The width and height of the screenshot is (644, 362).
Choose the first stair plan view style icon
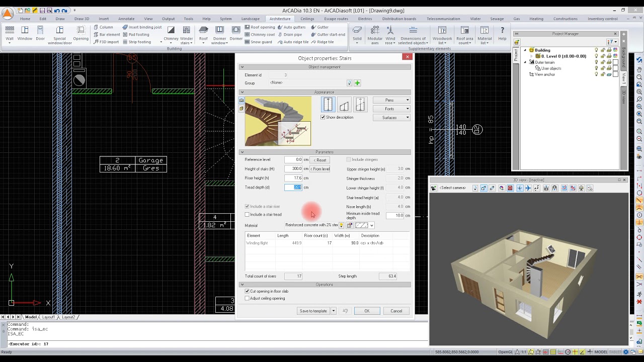click(x=328, y=104)
